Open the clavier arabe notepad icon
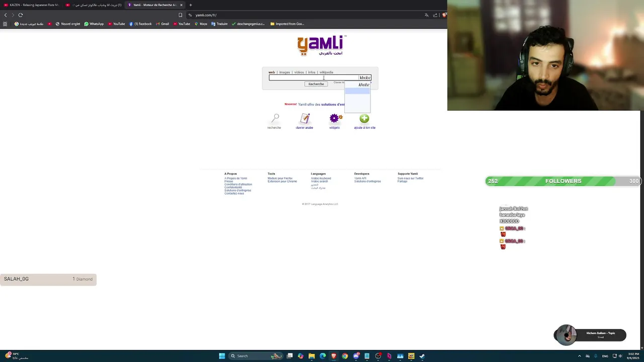Image resolution: width=644 pixels, height=362 pixels. 305,119
